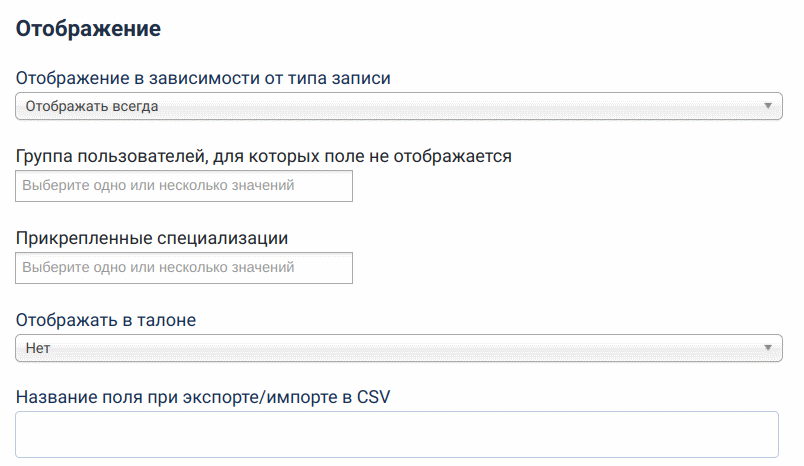Click the arrow icon of the 'Нет' dropdown
The image size is (804, 466).
[767, 348]
